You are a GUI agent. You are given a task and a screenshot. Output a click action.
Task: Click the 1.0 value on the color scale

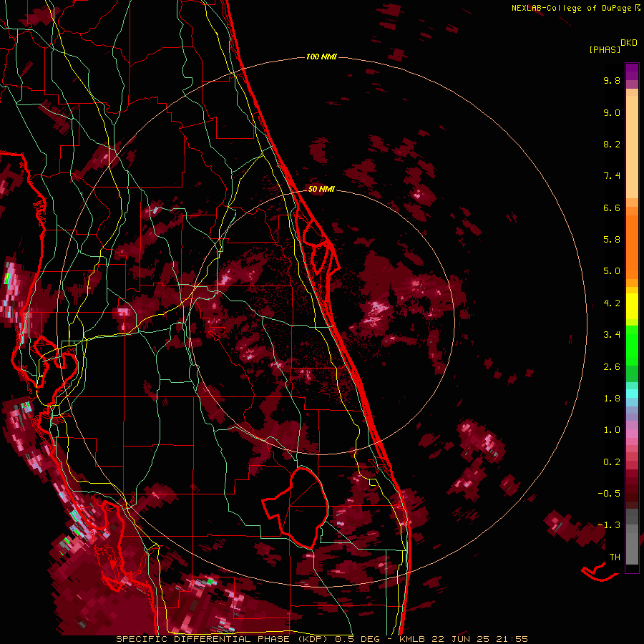click(612, 430)
